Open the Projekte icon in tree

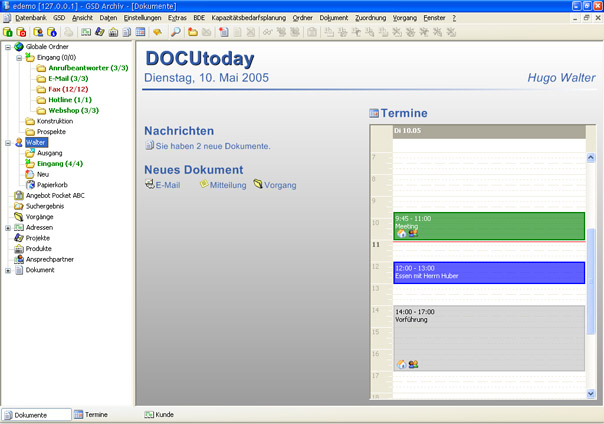(x=19, y=238)
